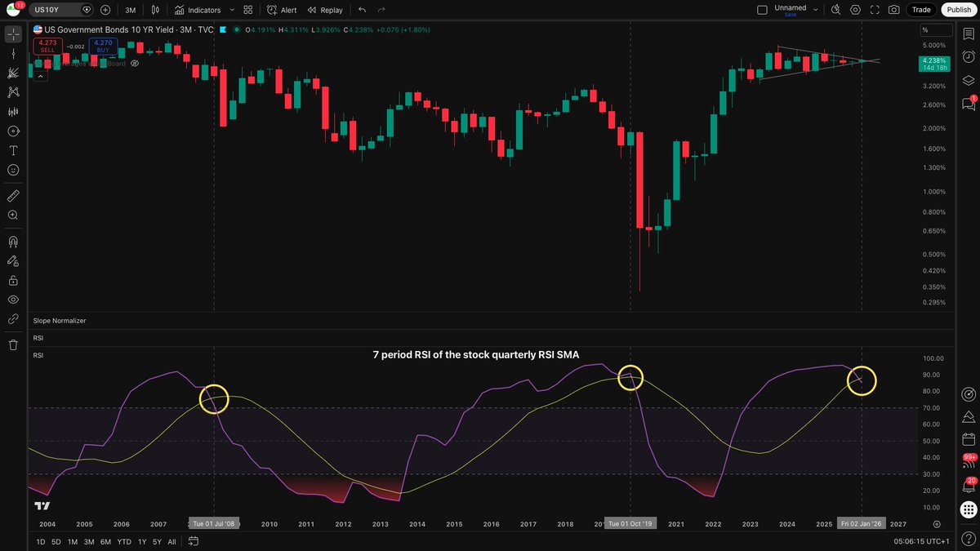Select the crosshair cursor tool
This screenshot has height=551, width=980.
[x=13, y=34]
